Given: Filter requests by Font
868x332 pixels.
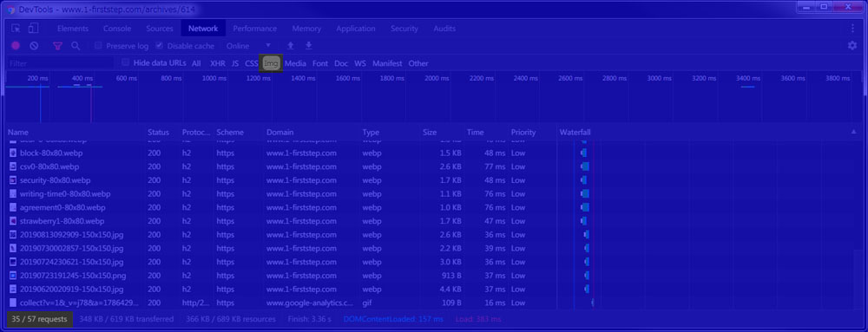Looking at the screenshot, I should (x=320, y=63).
